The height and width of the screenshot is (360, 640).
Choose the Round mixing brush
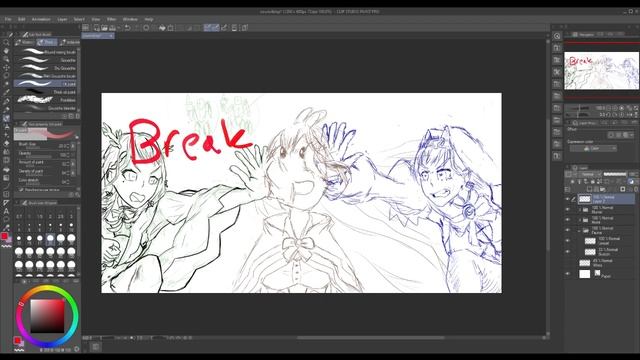point(45,52)
